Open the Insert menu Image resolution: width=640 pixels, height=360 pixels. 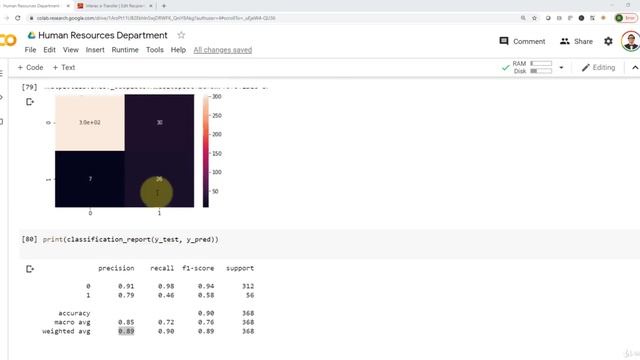pos(95,50)
